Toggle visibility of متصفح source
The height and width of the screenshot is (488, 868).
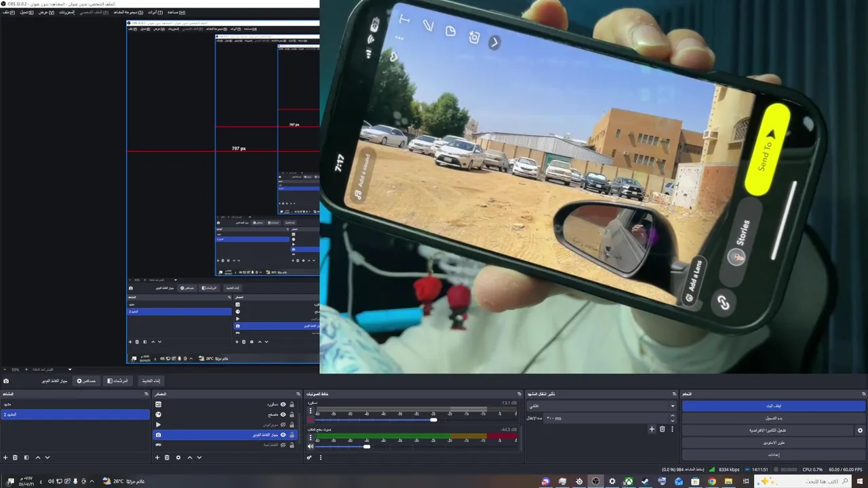coord(283,415)
